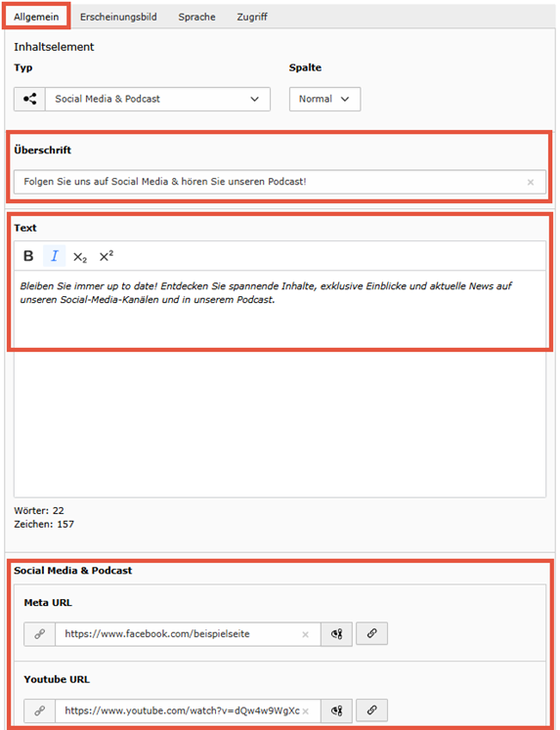The width and height of the screenshot is (560, 730).
Task: Apply subscript formatting
Action: [80, 256]
